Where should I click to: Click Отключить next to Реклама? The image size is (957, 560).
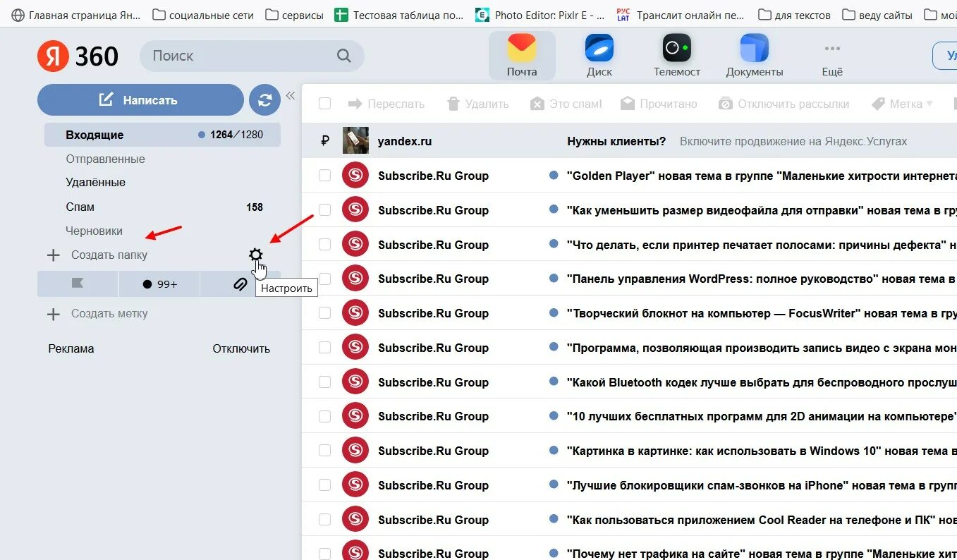click(241, 349)
